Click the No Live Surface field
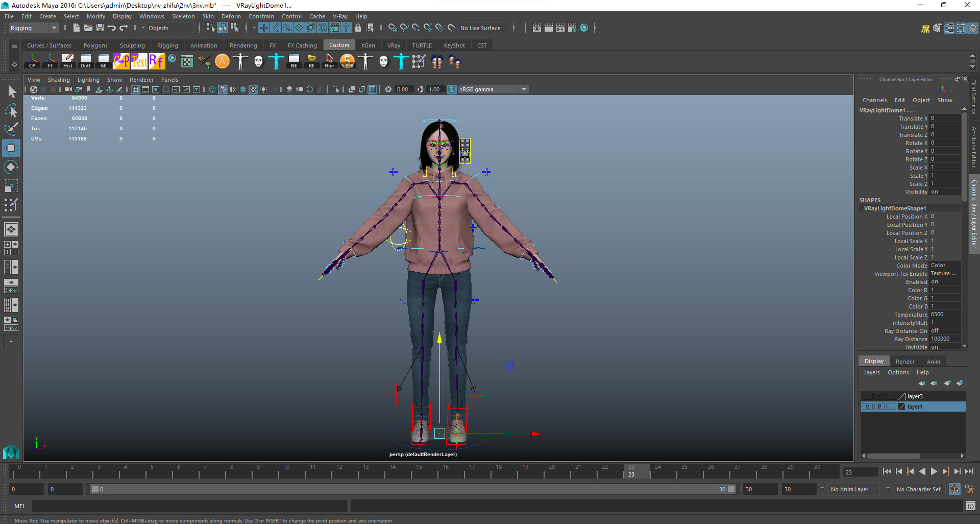The width and height of the screenshot is (980, 524). 482,28
